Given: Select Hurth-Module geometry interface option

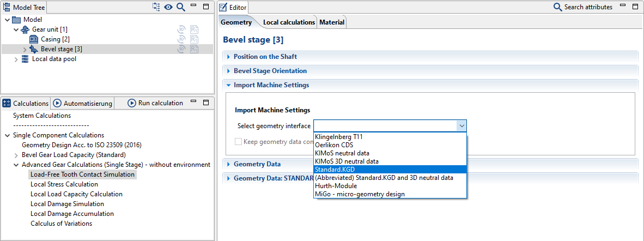Looking at the screenshot, I should tap(335, 186).
